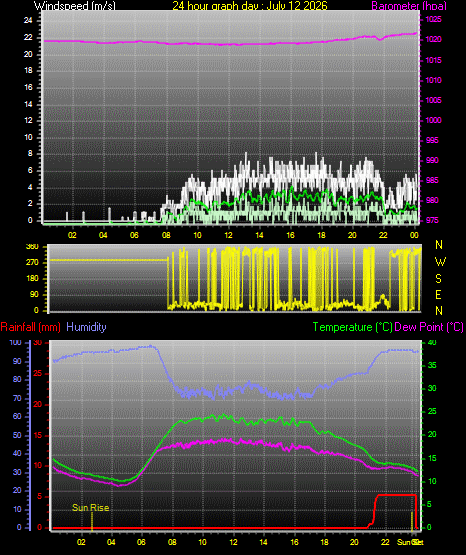Click the 100 humidity scale value

tap(15, 343)
